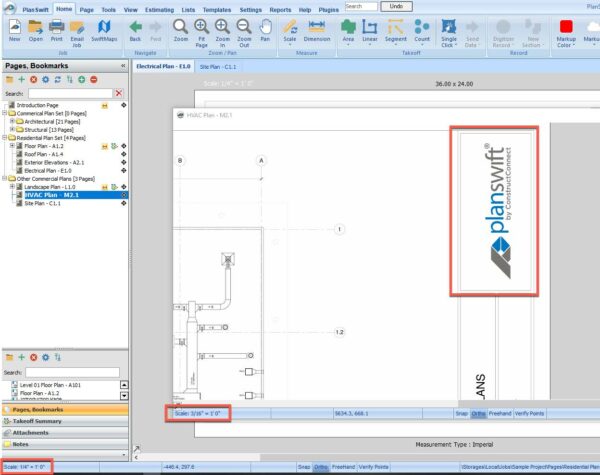Open Notes panel section
The image size is (600, 475).
click(65, 444)
